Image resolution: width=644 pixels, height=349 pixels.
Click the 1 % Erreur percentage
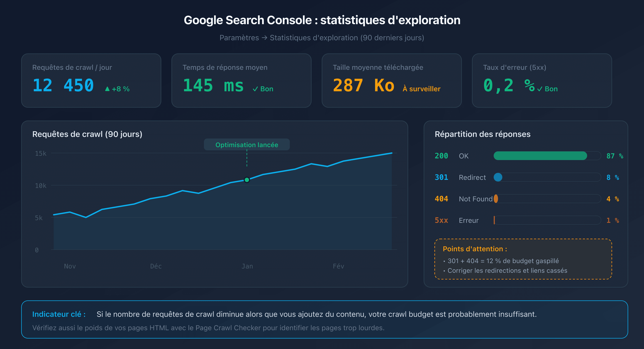point(613,220)
